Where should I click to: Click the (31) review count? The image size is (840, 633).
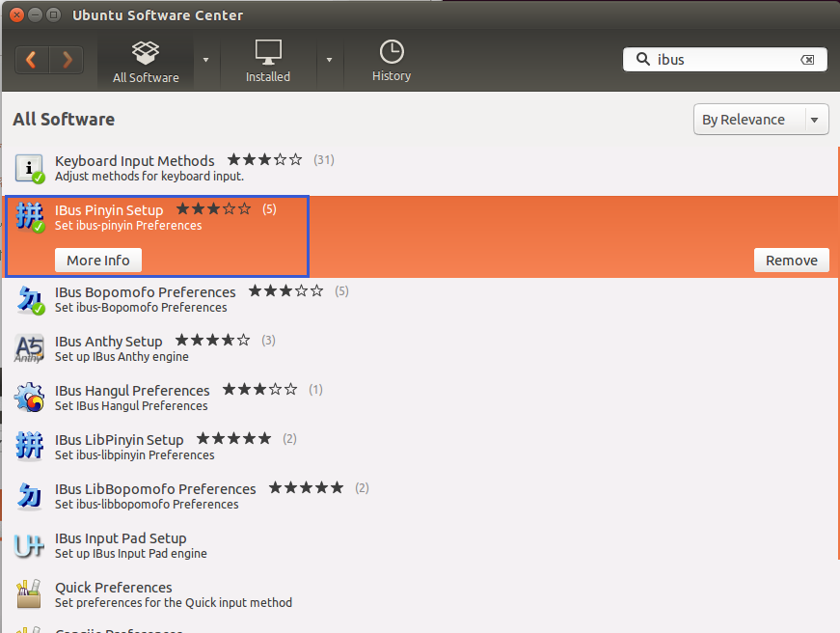click(x=324, y=160)
